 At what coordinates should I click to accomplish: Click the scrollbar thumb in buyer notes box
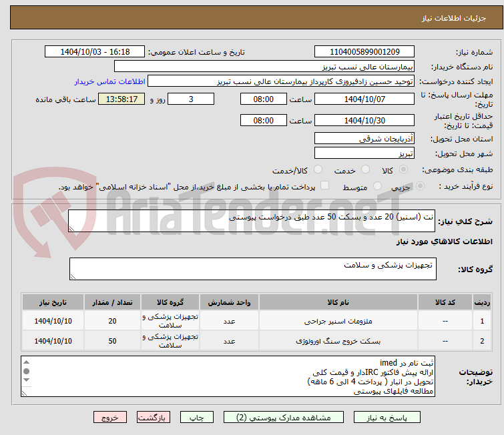tap(26, 371)
